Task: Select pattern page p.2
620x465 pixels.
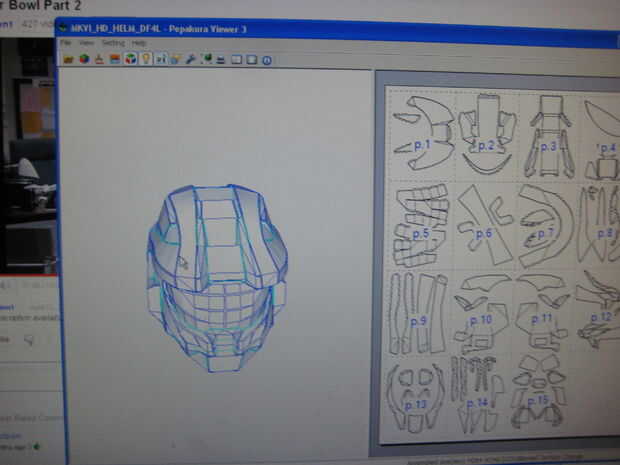Action: click(487, 134)
